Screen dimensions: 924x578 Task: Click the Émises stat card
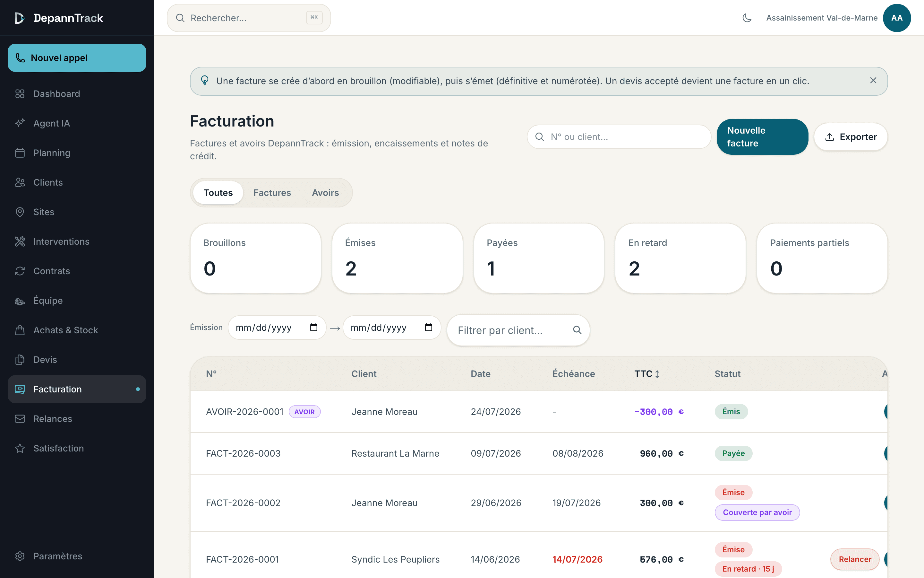(397, 258)
